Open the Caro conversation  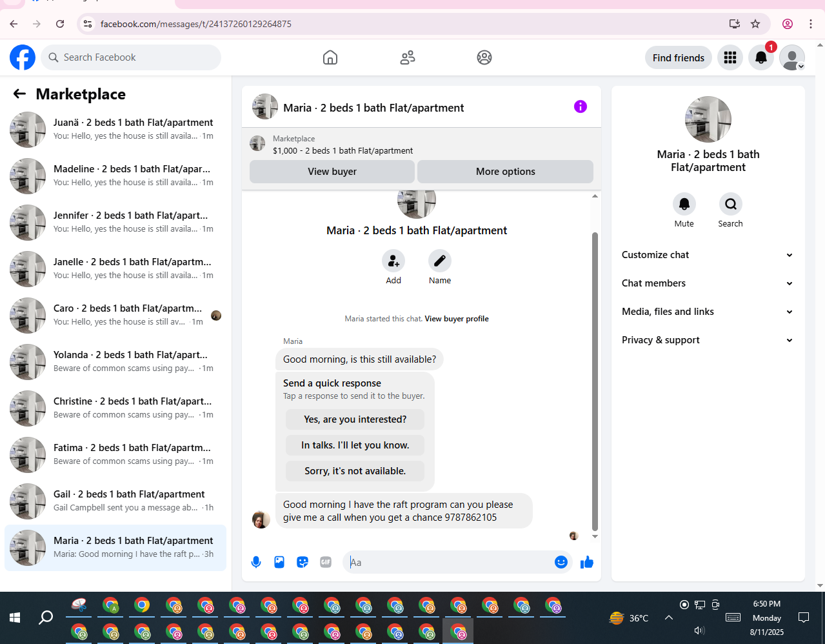point(115,315)
